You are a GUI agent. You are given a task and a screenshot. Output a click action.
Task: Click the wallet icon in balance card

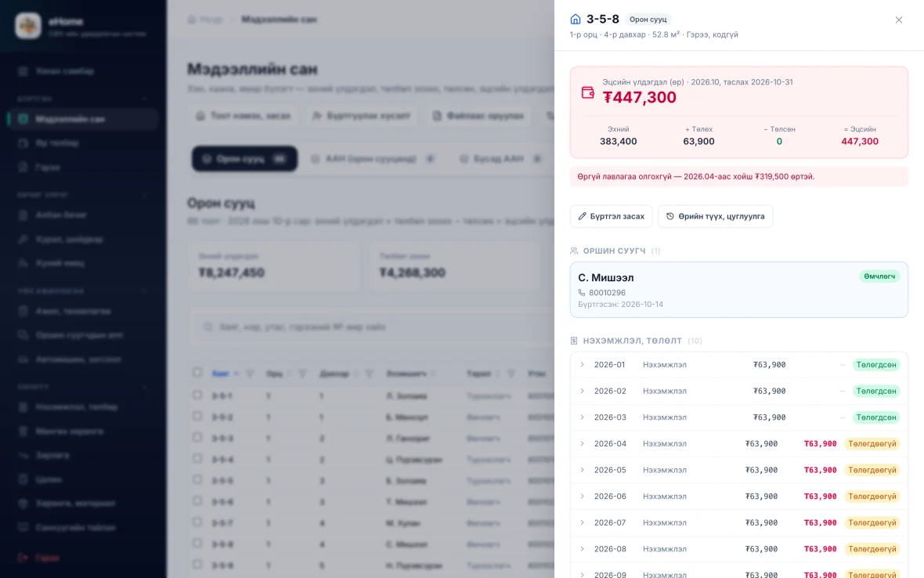587,92
